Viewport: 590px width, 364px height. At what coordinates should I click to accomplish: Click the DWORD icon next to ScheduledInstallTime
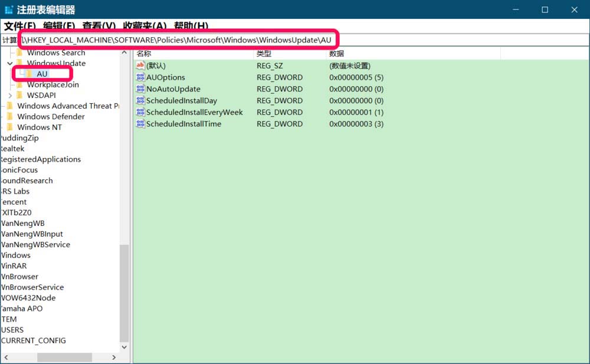pyautogui.click(x=140, y=124)
